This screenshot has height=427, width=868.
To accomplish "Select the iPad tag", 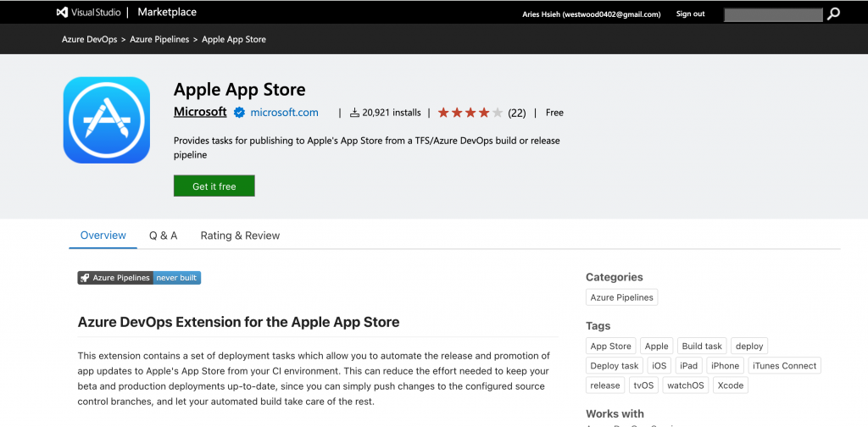I will click(x=689, y=366).
